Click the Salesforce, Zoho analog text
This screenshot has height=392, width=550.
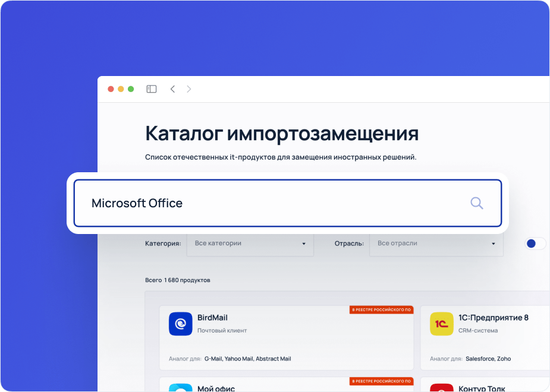click(488, 359)
